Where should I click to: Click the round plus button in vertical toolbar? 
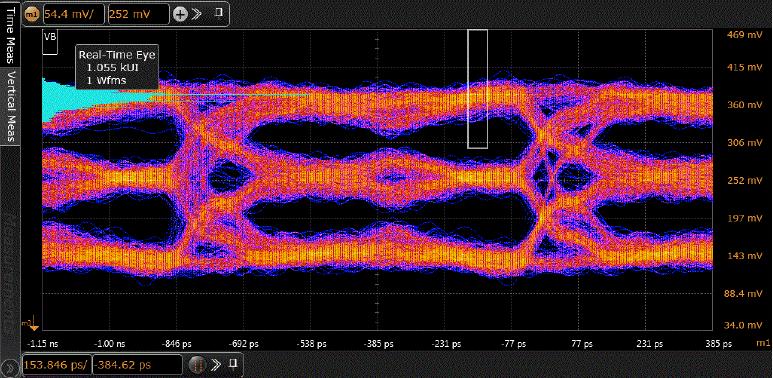point(181,14)
